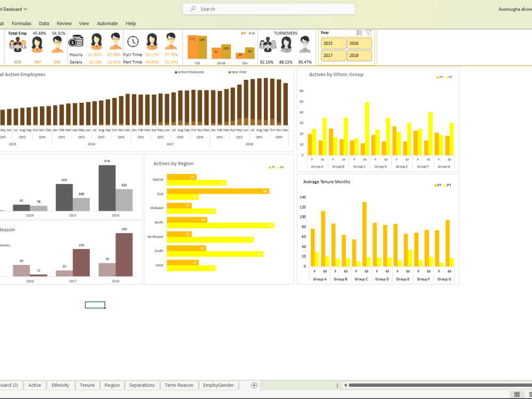Click the sheet tab bar options dots
The height and width of the screenshot is (399, 532).
(337, 385)
